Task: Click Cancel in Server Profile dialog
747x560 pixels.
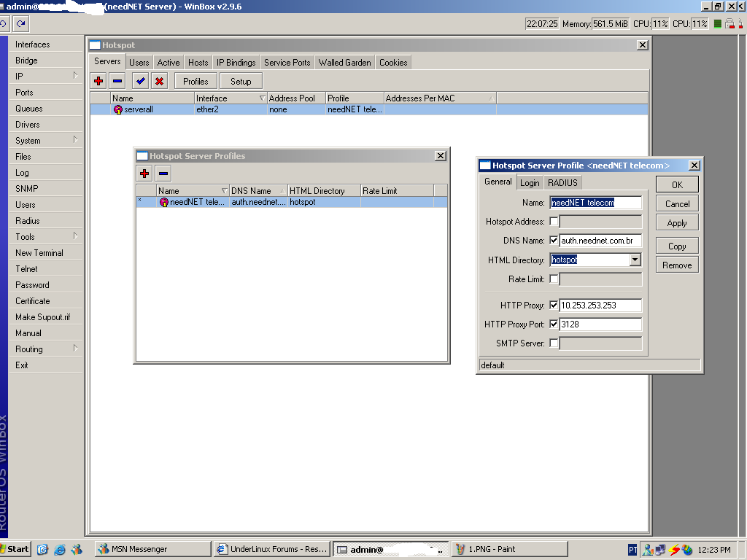Action: (677, 204)
